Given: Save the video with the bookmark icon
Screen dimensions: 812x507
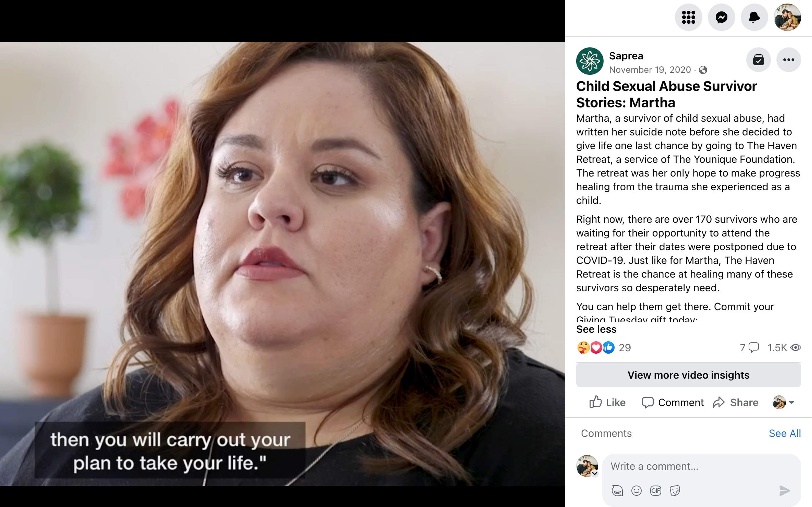Looking at the screenshot, I should [x=758, y=60].
